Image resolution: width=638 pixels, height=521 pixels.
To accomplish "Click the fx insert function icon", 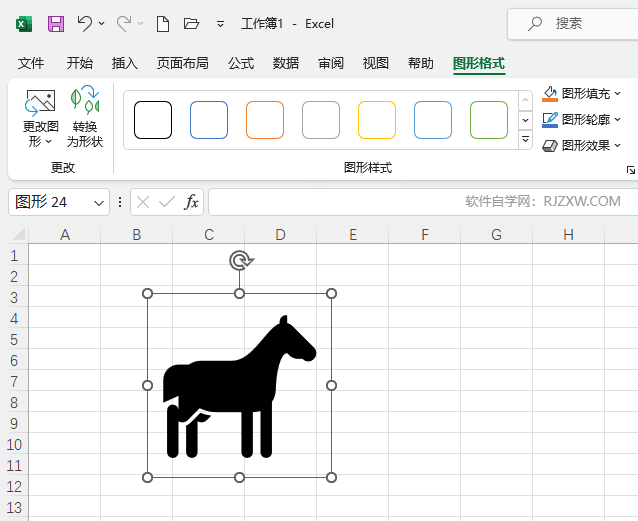I will coord(191,202).
